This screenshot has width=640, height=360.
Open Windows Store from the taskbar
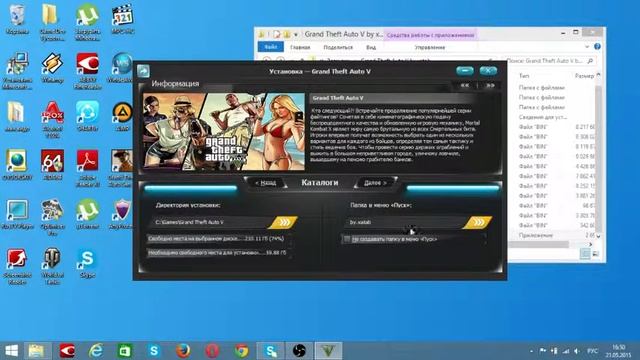click(x=125, y=351)
